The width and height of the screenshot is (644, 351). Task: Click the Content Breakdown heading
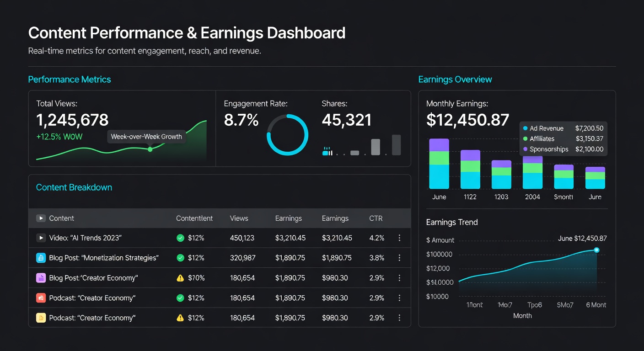(x=74, y=187)
